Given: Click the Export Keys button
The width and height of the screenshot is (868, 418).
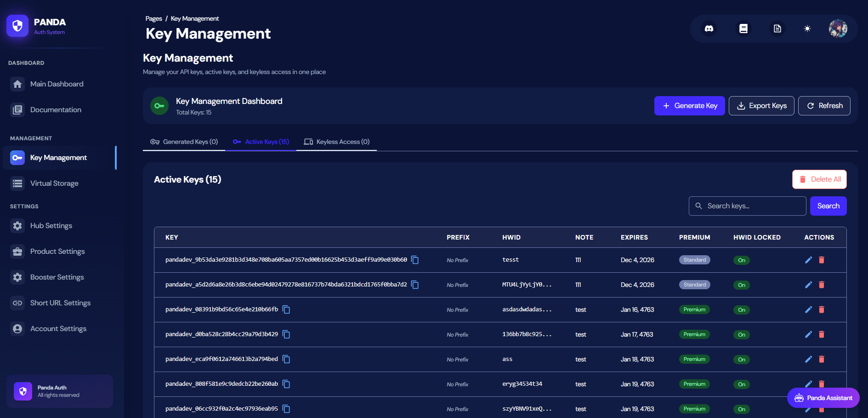Looking at the screenshot, I should [x=761, y=106].
